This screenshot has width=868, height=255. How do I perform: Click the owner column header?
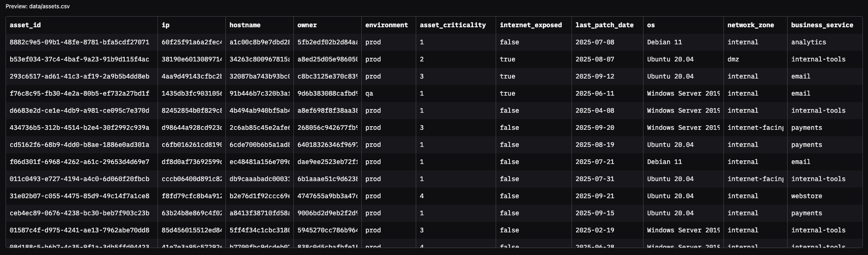coord(307,25)
